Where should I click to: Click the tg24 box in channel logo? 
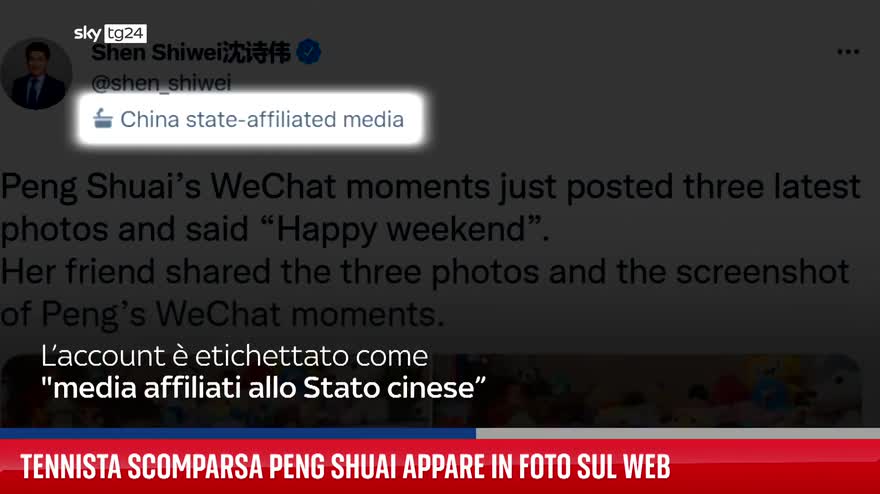126,34
